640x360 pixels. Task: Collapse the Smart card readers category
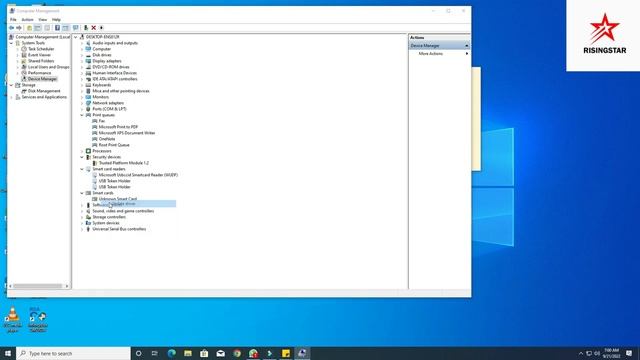click(82, 169)
